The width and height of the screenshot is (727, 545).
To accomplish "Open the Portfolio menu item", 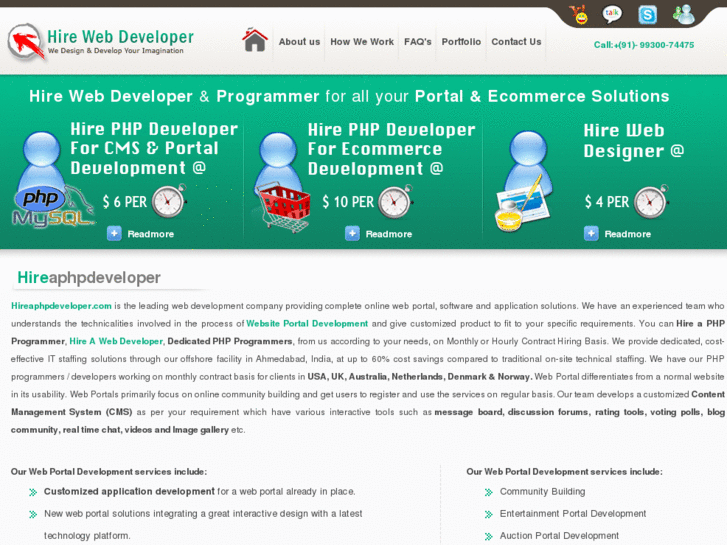I will [x=461, y=42].
